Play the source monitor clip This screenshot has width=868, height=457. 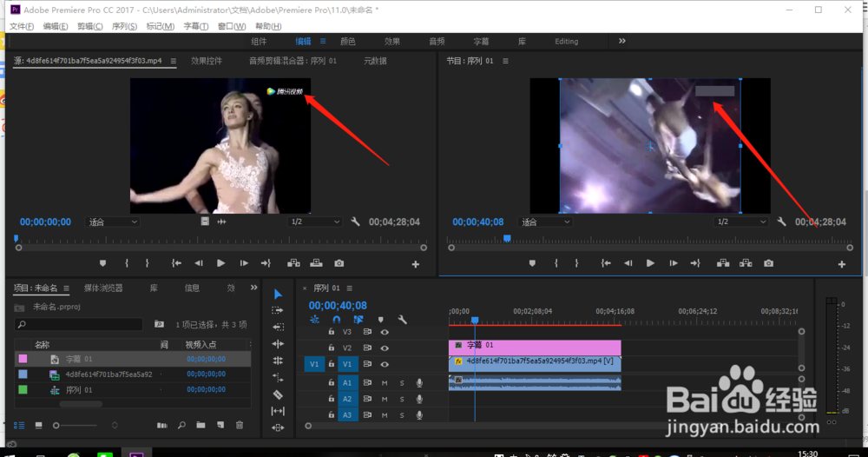click(220, 263)
